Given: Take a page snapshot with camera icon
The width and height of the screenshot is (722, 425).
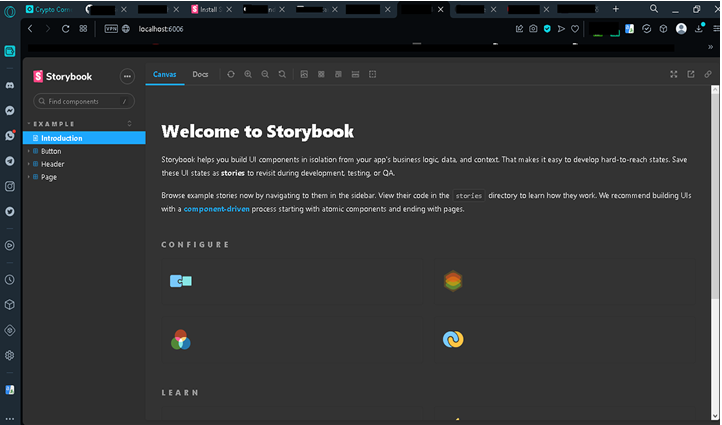Looking at the screenshot, I should [533, 29].
